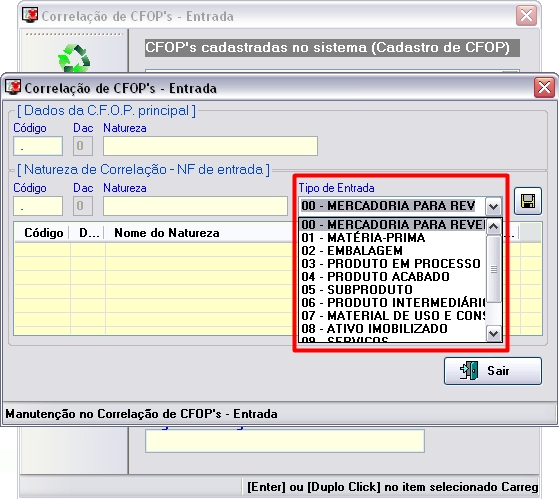
Task: Click the Natureza field of C.F.O.P. principal
Action: [210, 146]
